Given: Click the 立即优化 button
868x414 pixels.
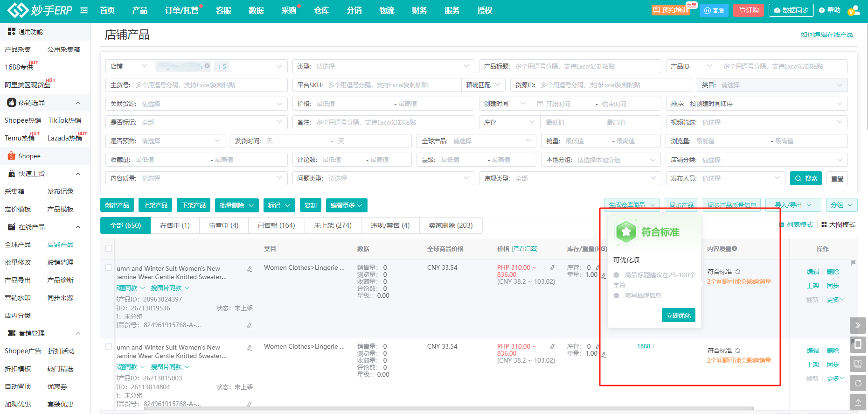Looking at the screenshot, I should (678, 316).
